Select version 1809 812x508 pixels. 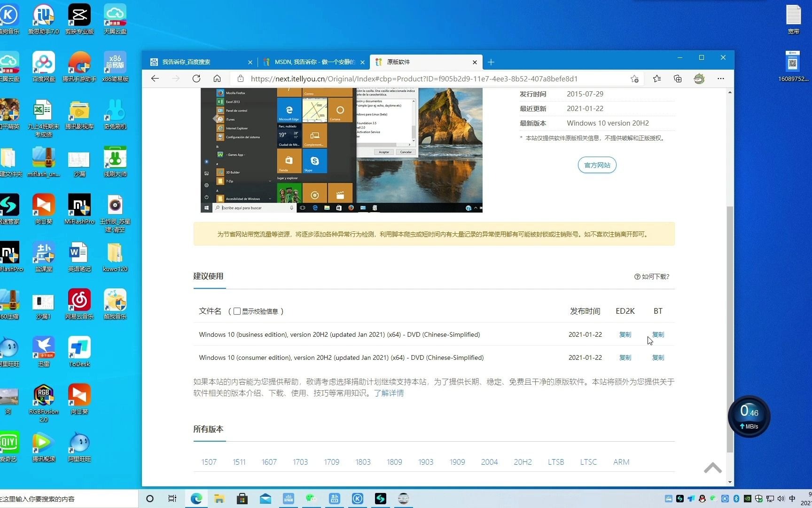coord(394,462)
